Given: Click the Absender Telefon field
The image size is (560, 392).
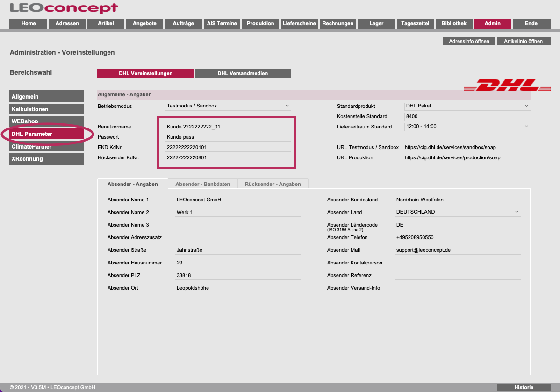Looking at the screenshot, I should pos(458,237).
